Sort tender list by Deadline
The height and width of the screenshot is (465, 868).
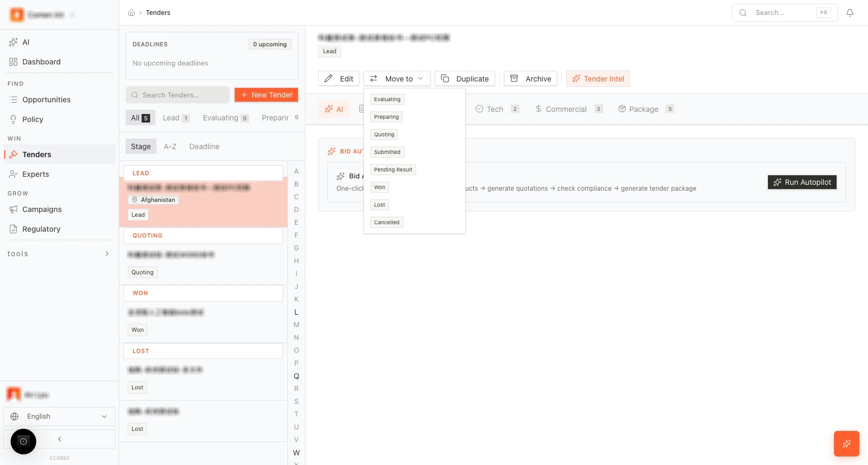[x=204, y=146]
